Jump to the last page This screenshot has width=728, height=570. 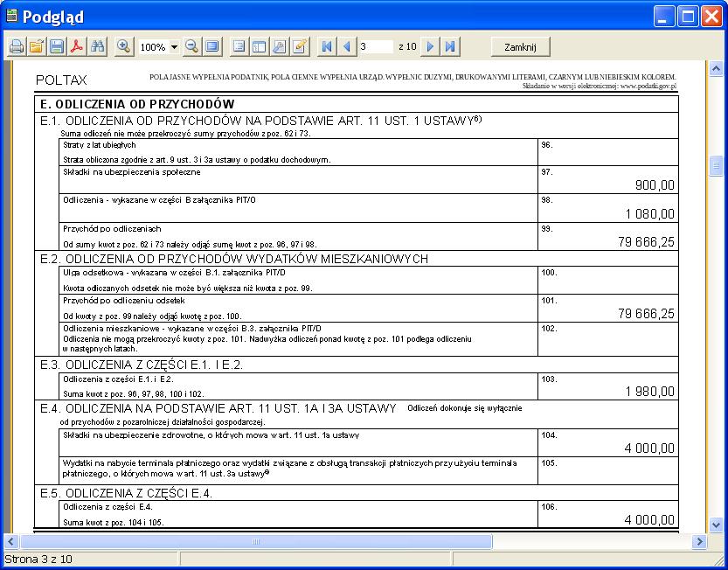click(x=450, y=46)
